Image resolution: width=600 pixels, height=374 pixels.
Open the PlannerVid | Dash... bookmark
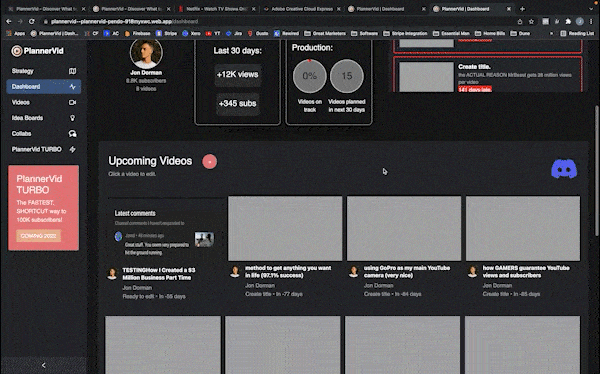(54, 34)
